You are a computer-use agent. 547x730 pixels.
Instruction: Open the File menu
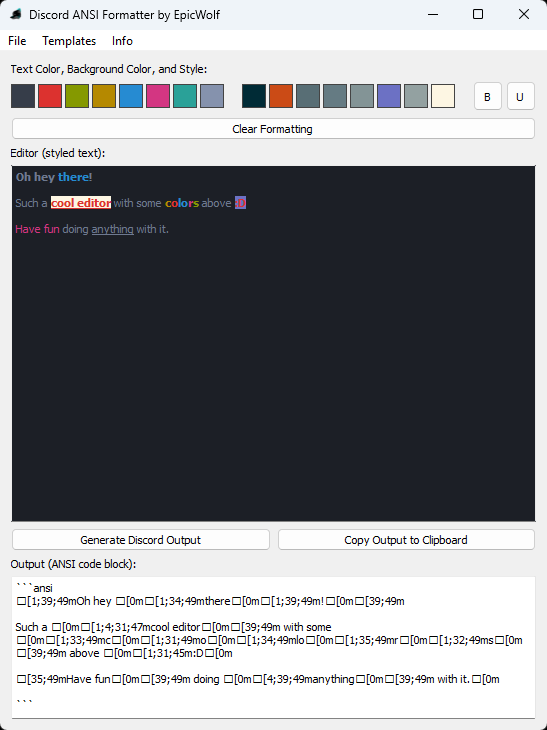[17, 41]
